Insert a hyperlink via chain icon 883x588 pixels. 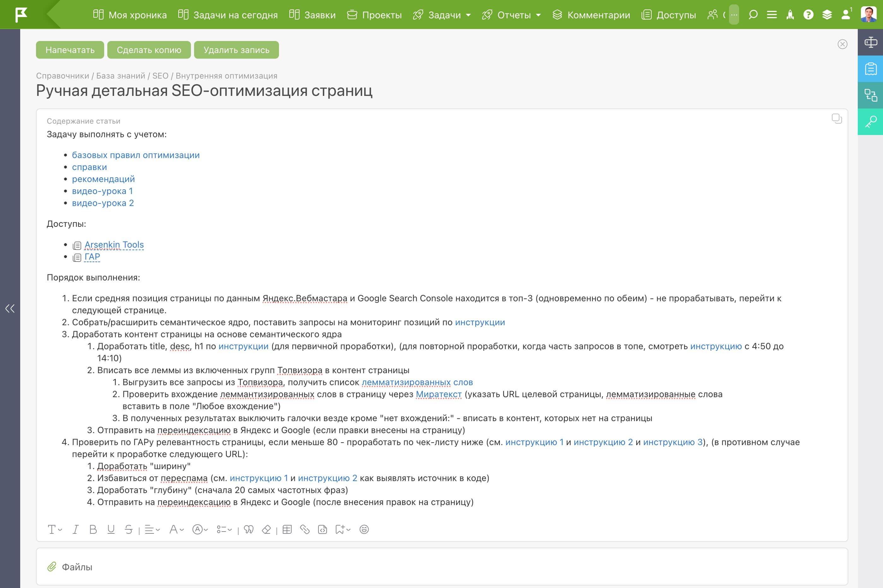click(x=305, y=529)
